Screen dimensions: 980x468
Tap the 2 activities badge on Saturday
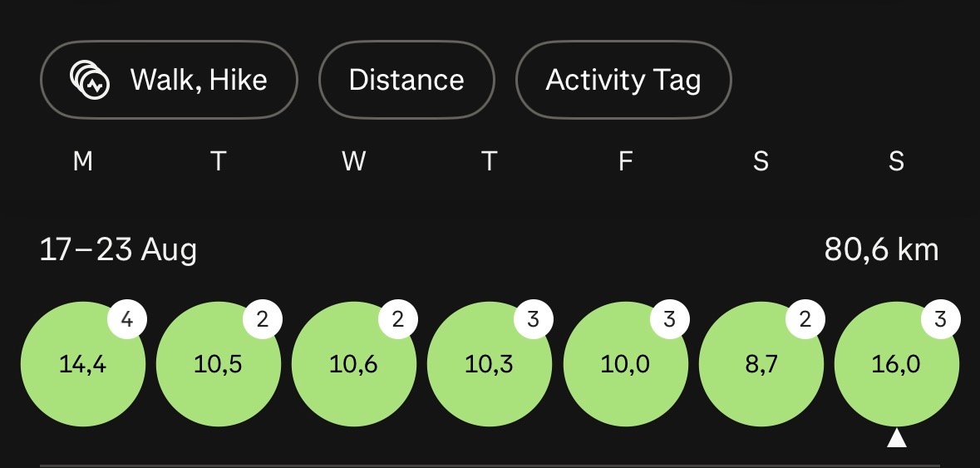click(x=805, y=319)
